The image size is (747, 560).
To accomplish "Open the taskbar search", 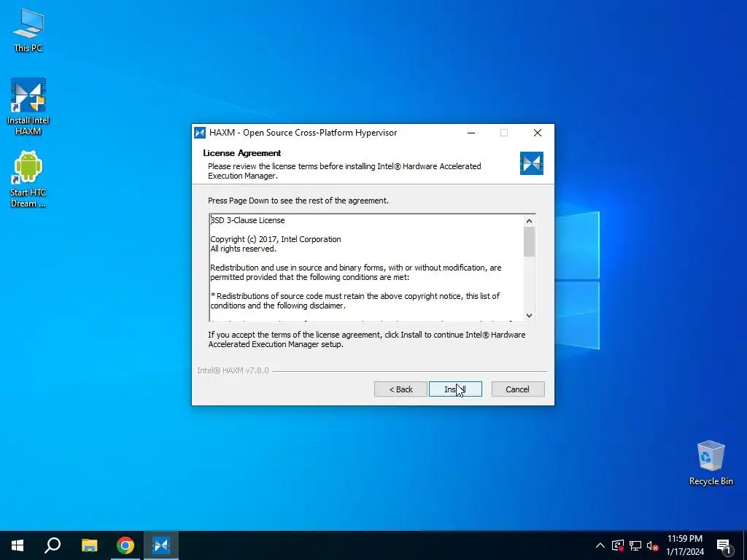I will [x=53, y=545].
